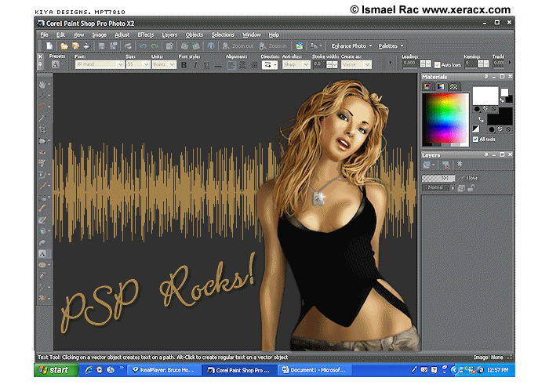Select the Paint Brush tool
The height and width of the screenshot is (392, 549).
(x=42, y=186)
